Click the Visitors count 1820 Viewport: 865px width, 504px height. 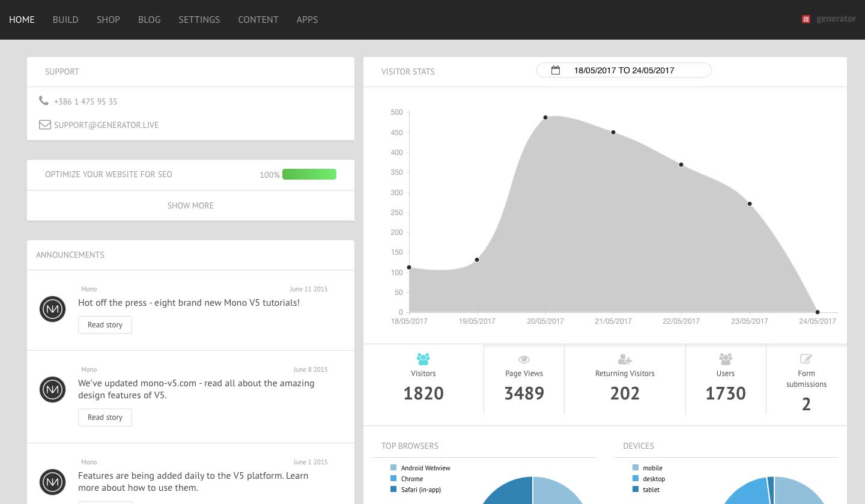423,393
